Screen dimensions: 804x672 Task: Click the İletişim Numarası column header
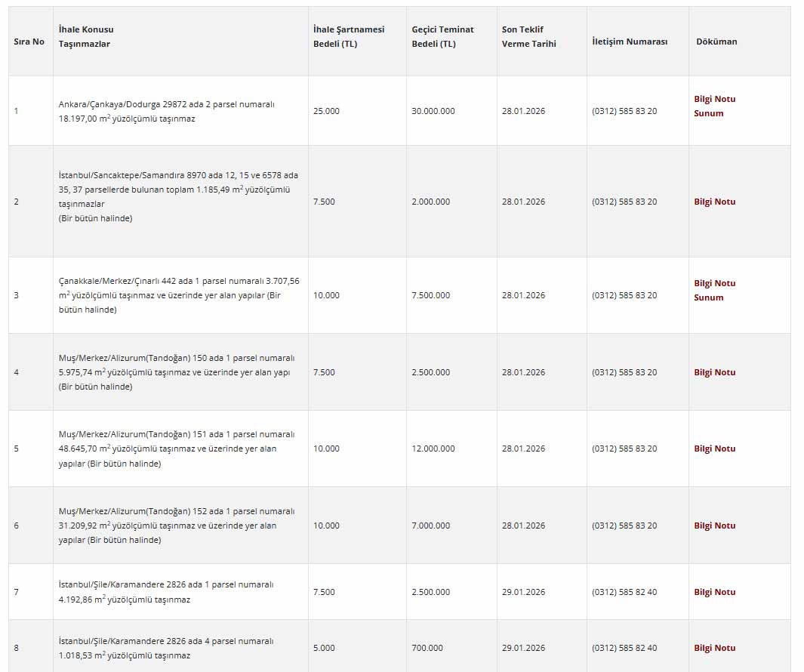coord(630,42)
